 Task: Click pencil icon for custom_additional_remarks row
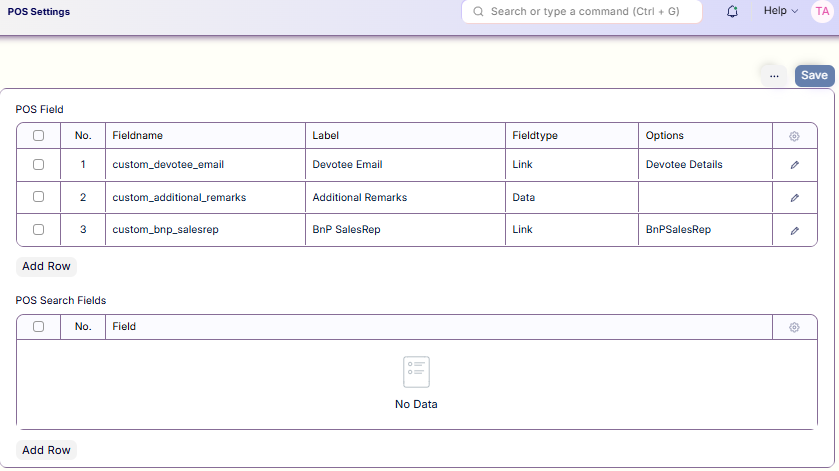point(794,198)
